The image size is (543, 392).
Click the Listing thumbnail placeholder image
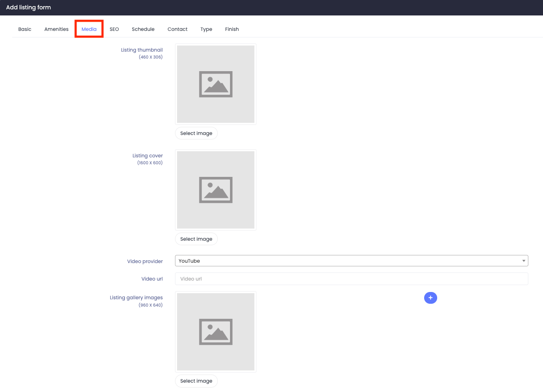click(x=216, y=84)
